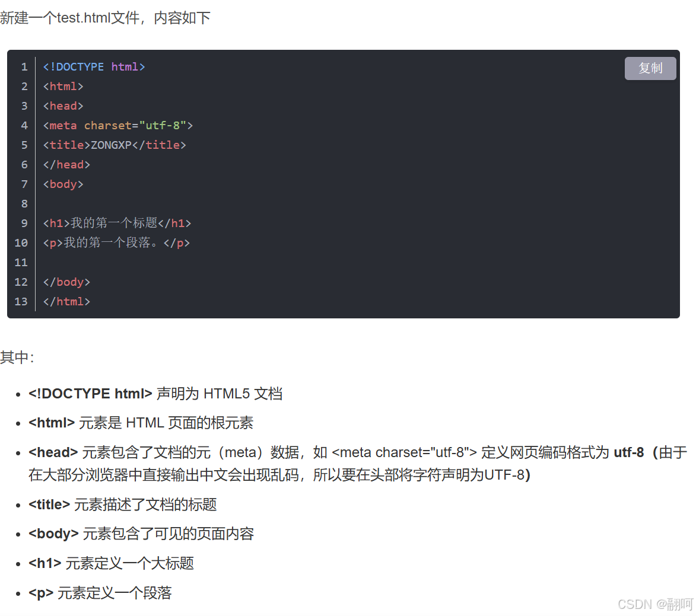Click the <meta charset="utf-8"> code line
Screen dimensions: 696x616
tap(117, 126)
